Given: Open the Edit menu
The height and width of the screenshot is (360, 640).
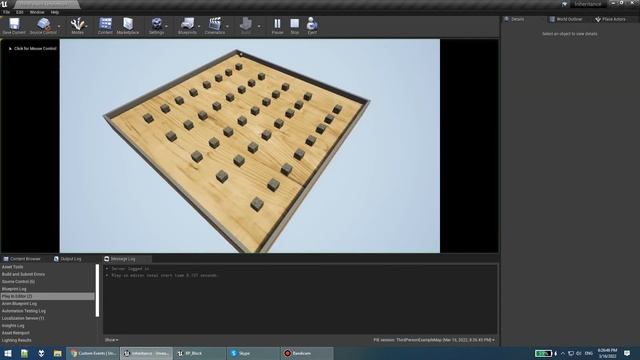Looking at the screenshot, I should (x=20, y=12).
